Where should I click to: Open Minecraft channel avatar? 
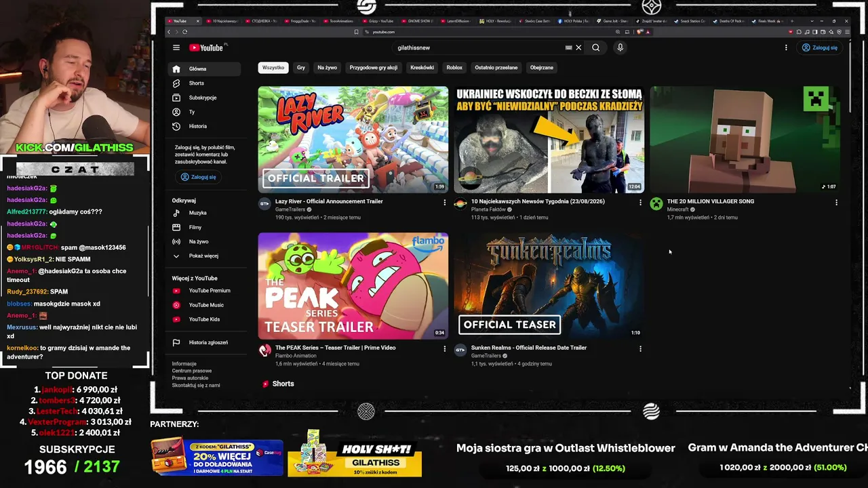[x=656, y=204]
